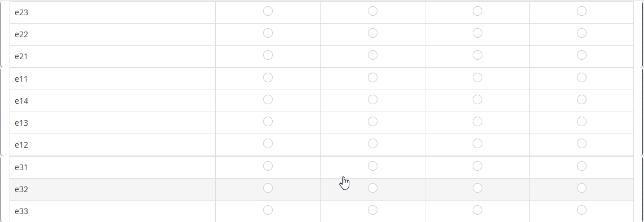
Task: Select fourth column radio for row e32
Action: coord(581,188)
